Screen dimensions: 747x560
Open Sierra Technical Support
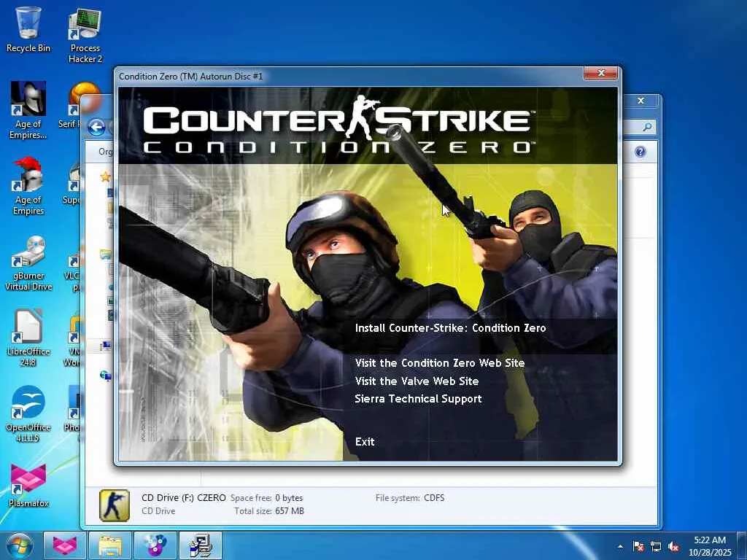pyautogui.click(x=418, y=399)
